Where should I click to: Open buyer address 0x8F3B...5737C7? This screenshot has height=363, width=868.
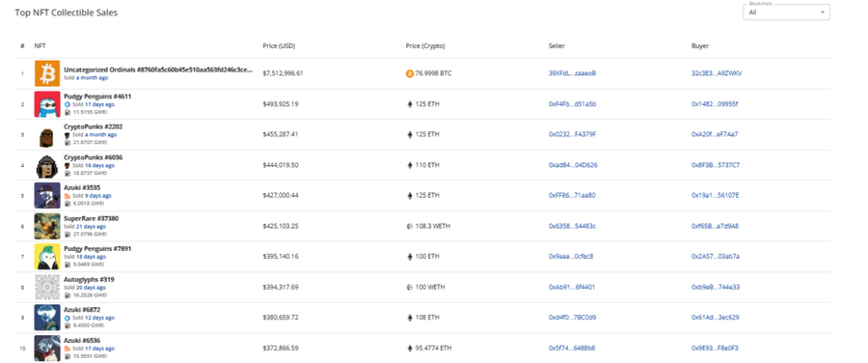coord(716,164)
